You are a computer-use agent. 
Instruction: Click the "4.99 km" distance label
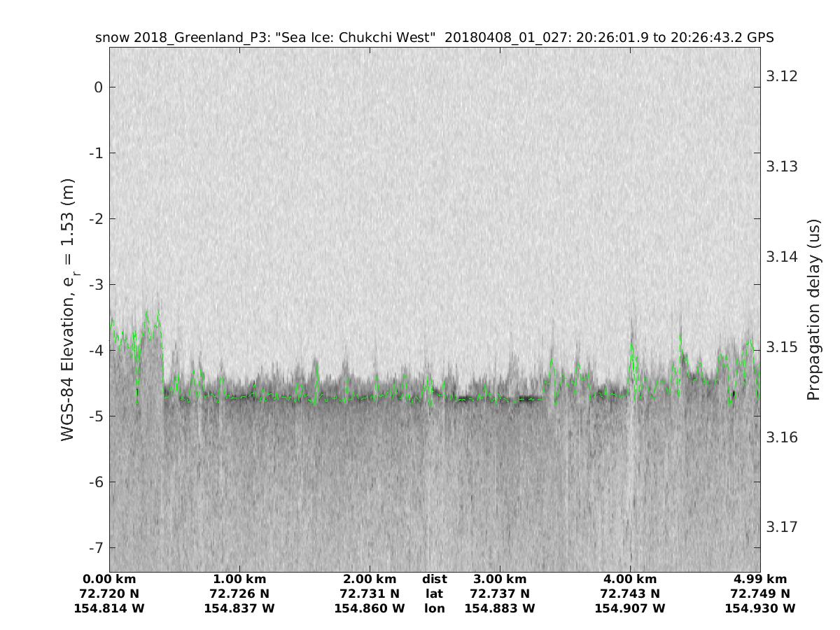tap(760, 579)
